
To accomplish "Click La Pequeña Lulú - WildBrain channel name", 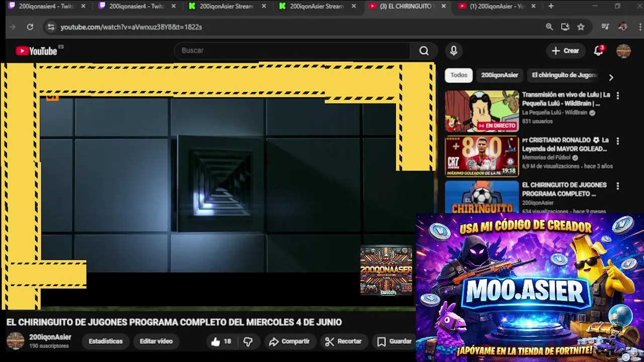I will pos(554,113).
